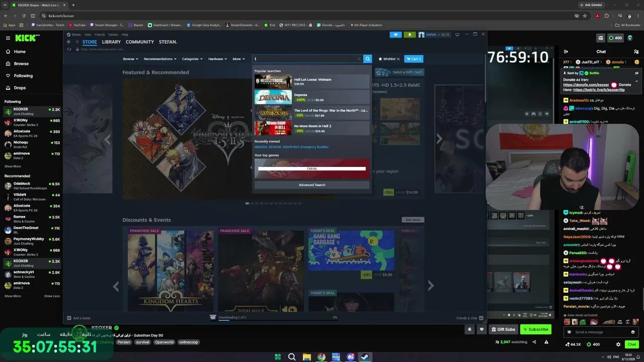Open DeenTheGreat recommended channel
This screenshot has width=644, height=362.
pos(31,230)
